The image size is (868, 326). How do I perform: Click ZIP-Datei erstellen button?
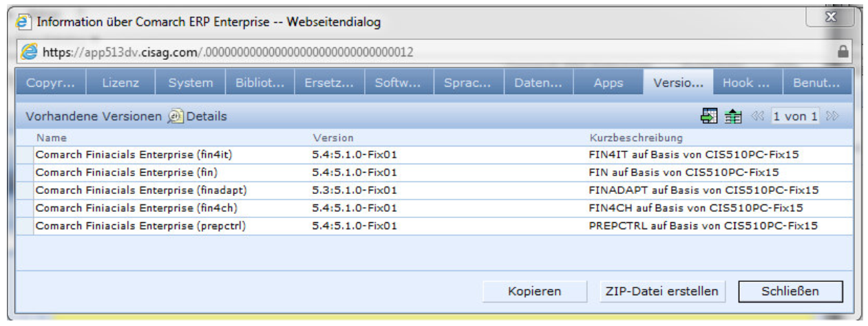tap(661, 292)
